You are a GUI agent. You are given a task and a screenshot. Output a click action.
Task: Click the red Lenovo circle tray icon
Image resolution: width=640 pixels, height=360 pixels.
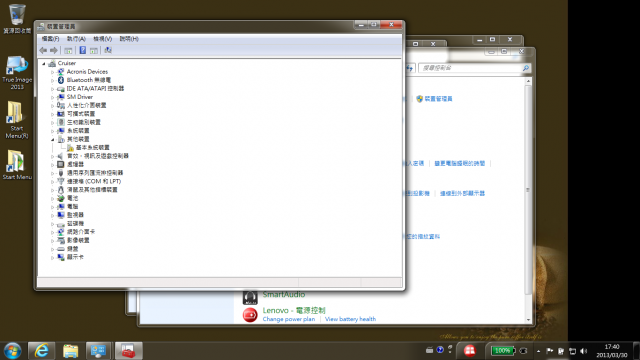tap(469, 351)
